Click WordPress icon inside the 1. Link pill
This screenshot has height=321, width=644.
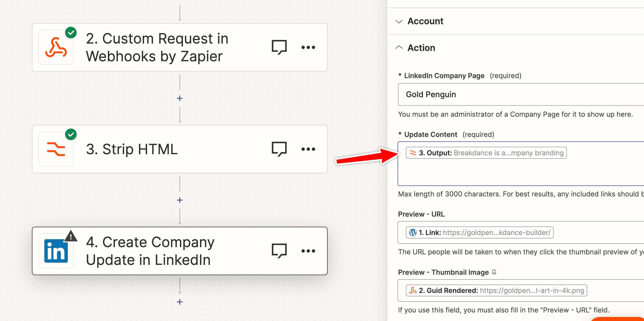413,233
